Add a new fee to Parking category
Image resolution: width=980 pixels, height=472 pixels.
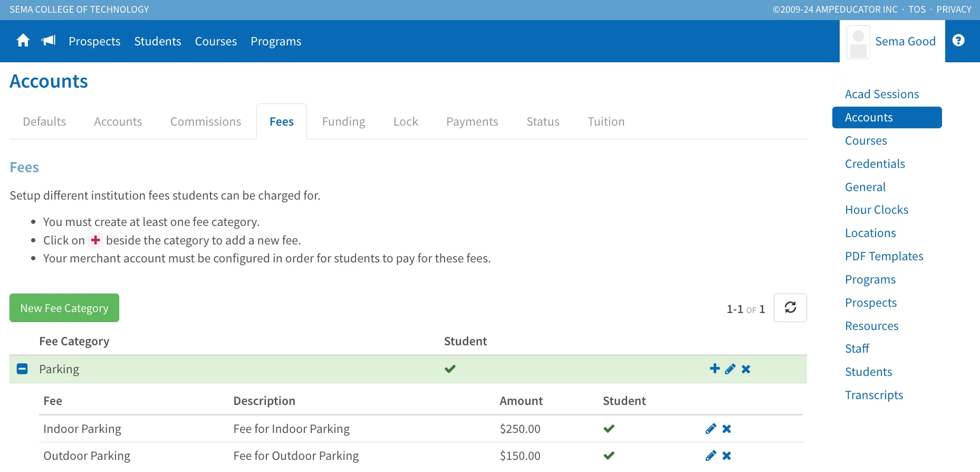715,369
